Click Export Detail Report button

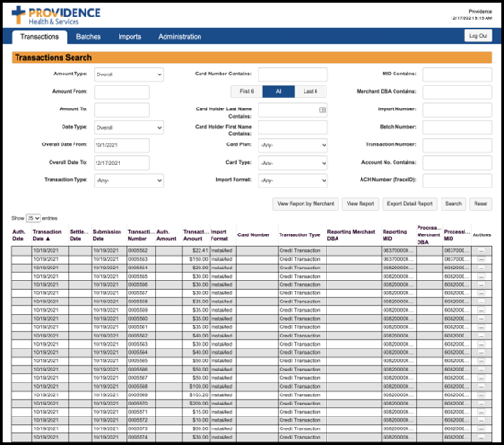click(x=410, y=204)
